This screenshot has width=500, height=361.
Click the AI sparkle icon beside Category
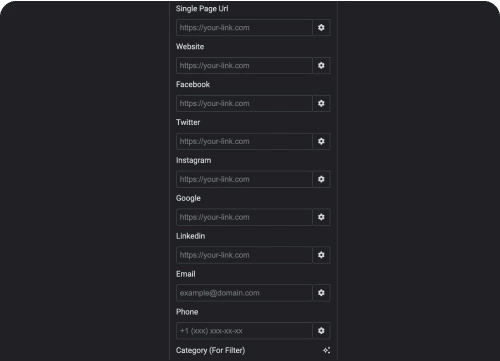coord(326,350)
